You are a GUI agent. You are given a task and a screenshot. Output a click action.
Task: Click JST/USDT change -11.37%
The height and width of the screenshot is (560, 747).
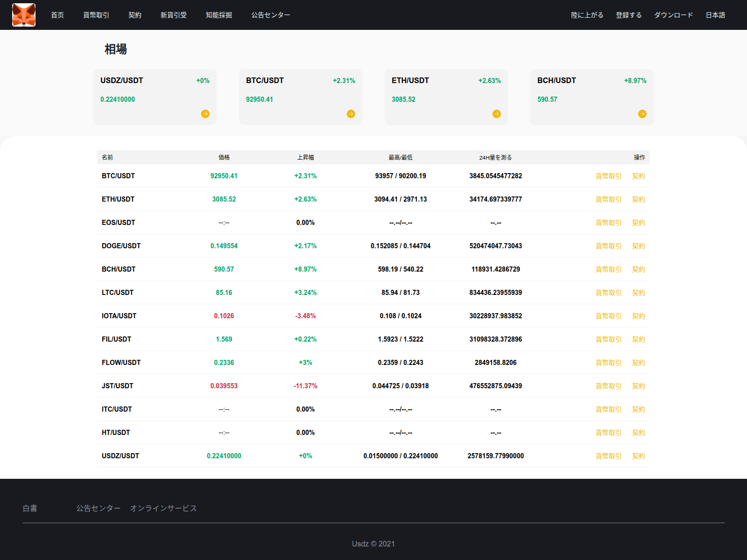(305, 386)
